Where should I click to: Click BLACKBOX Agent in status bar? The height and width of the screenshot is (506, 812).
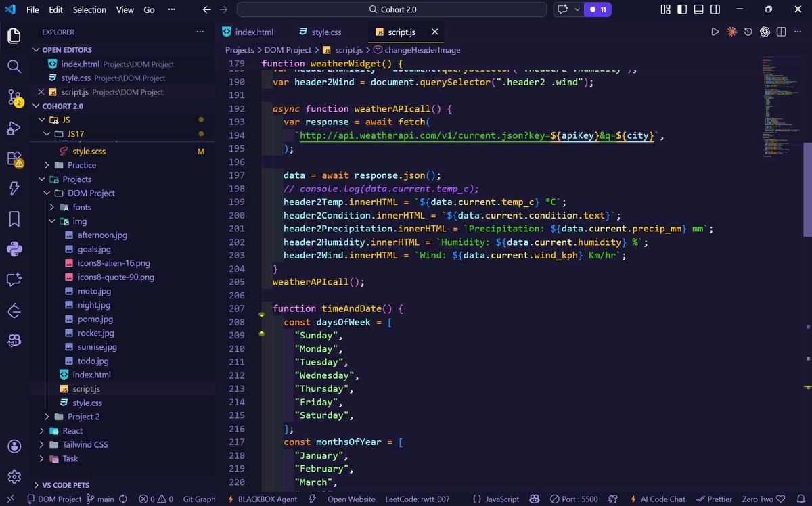pos(261,499)
